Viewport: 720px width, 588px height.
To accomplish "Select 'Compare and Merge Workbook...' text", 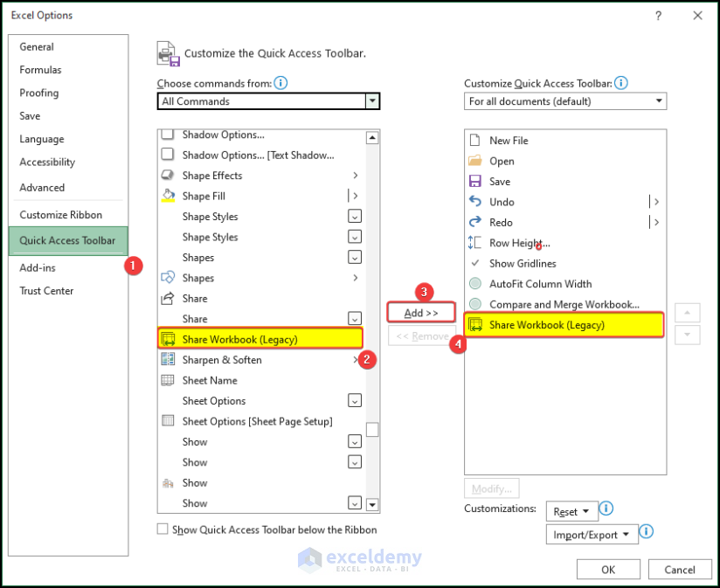I will pos(564,304).
